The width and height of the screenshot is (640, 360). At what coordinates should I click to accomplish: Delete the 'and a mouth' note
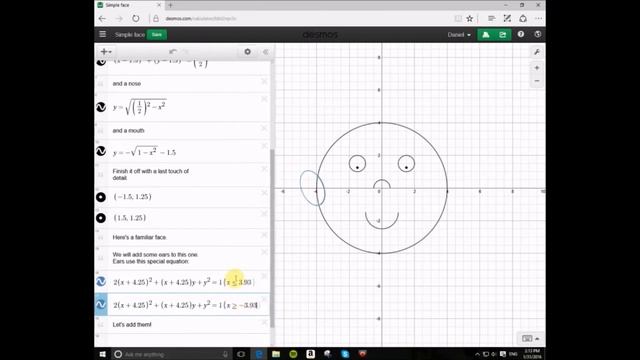[x=264, y=128]
